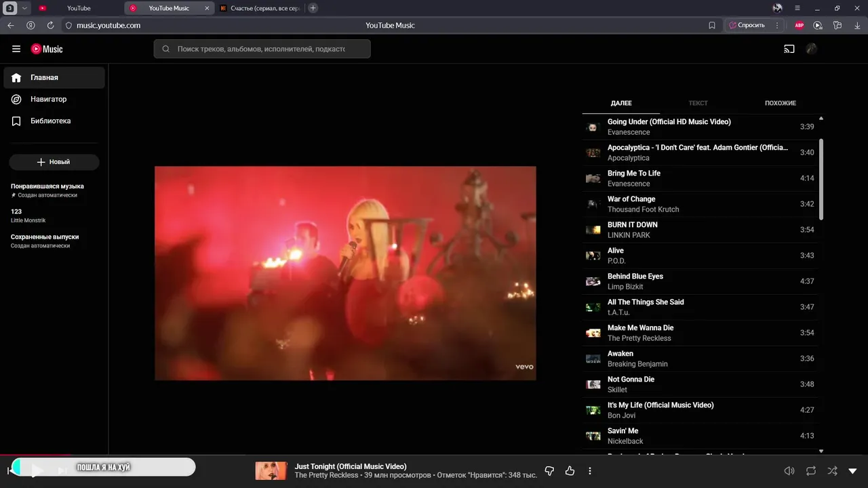This screenshot has height=488, width=868.
Task: Click the Yandex home icon in address bar
Action: tap(31, 25)
